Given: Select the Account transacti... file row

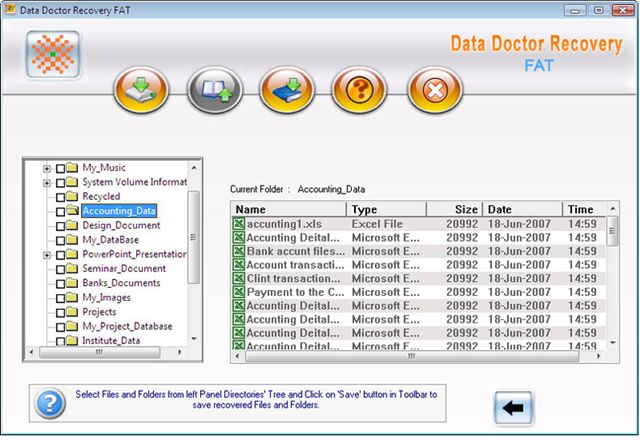Looking at the screenshot, I should [x=419, y=265].
